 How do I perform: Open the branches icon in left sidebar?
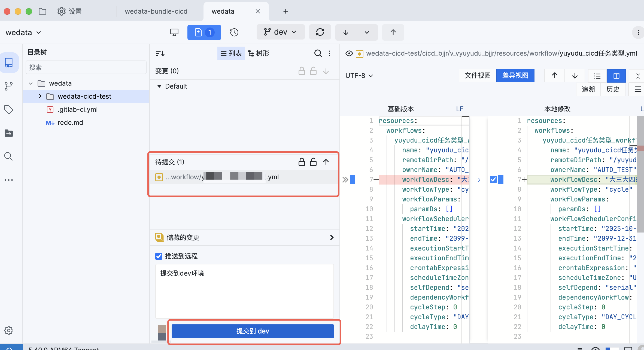pyautogui.click(x=9, y=86)
